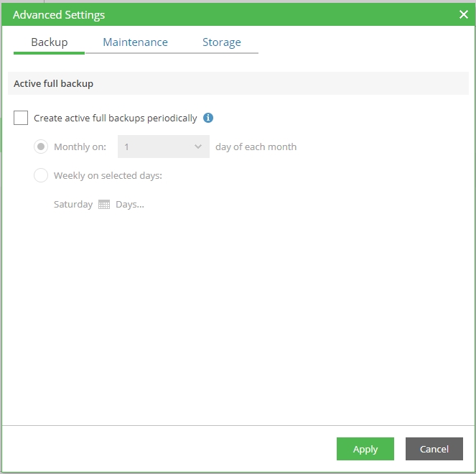Screen dimensions: 476x474
Task: Click the 'day of each month' label
Action: pyautogui.click(x=256, y=147)
